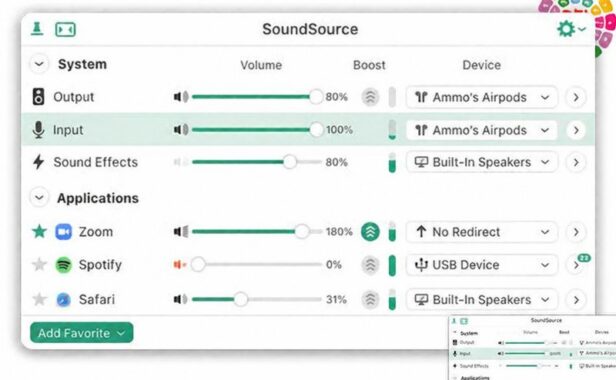
Task: Adjust the Sound Effects volume slider
Action: (257, 162)
